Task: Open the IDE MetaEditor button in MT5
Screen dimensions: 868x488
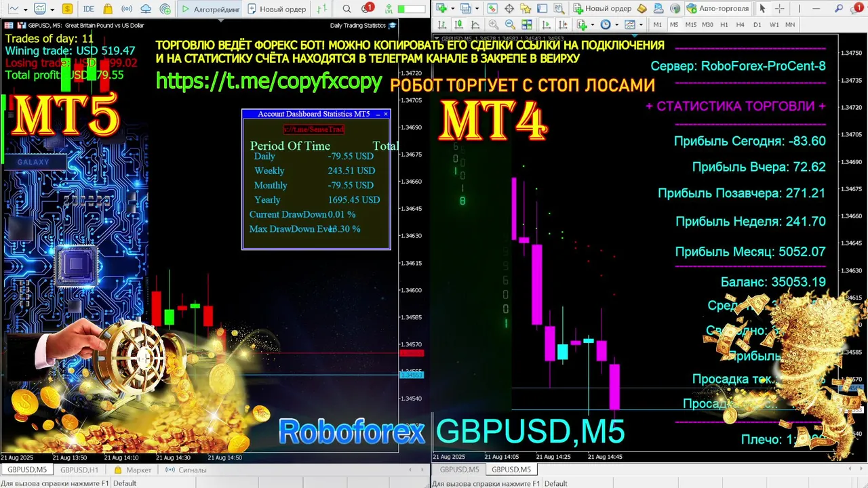Action: (x=89, y=9)
